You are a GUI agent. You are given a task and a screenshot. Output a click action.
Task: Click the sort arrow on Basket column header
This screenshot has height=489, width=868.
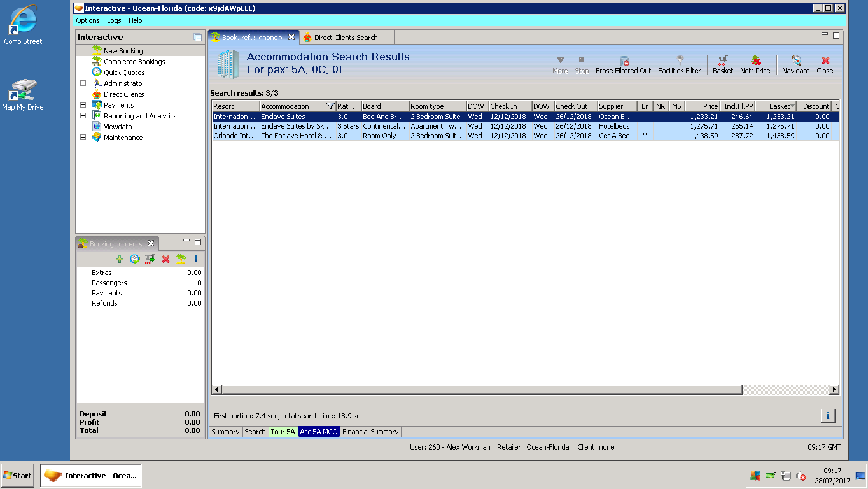click(792, 106)
